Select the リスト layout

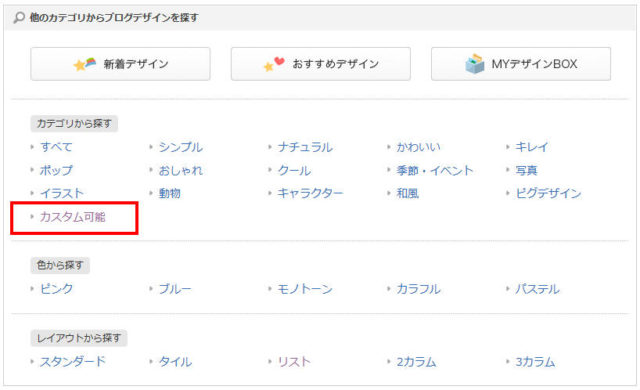pyautogui.click(x=294, y=361)
